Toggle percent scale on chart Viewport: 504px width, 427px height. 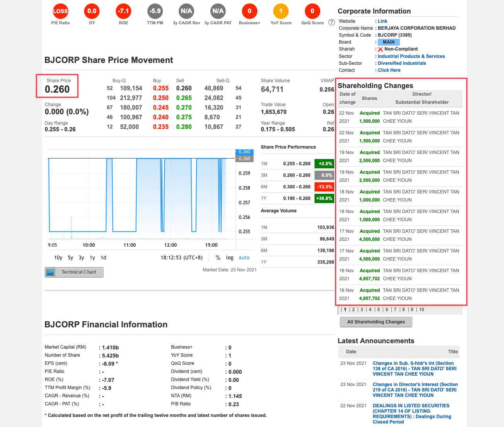click(218, 258)
